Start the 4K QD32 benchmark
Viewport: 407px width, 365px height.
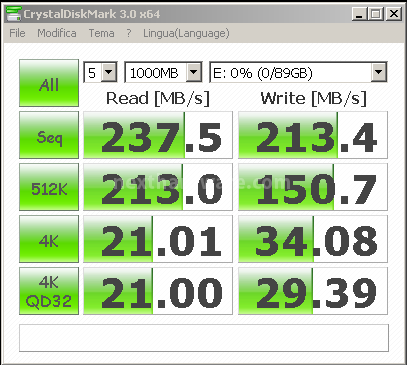(x=49, y=291)
